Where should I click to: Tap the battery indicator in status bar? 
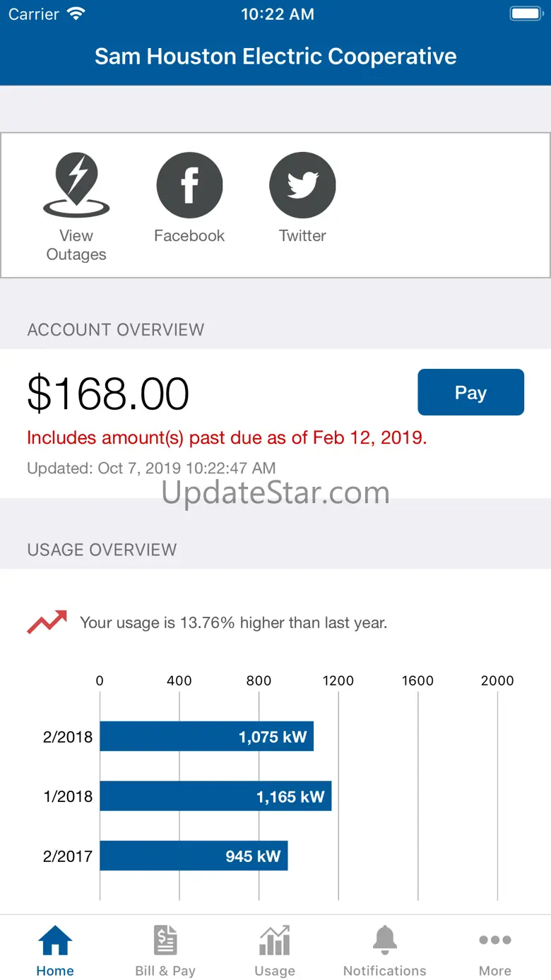(x=526, y=14)
